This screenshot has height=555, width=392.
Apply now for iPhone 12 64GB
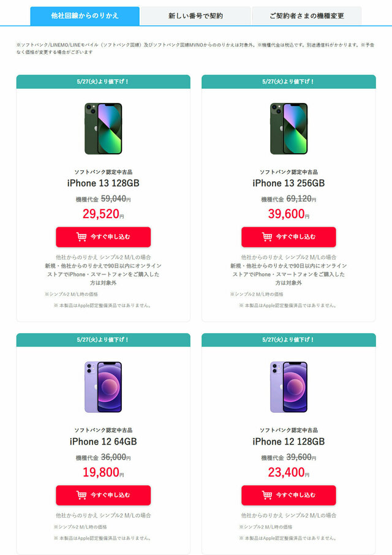click(104, 495)
